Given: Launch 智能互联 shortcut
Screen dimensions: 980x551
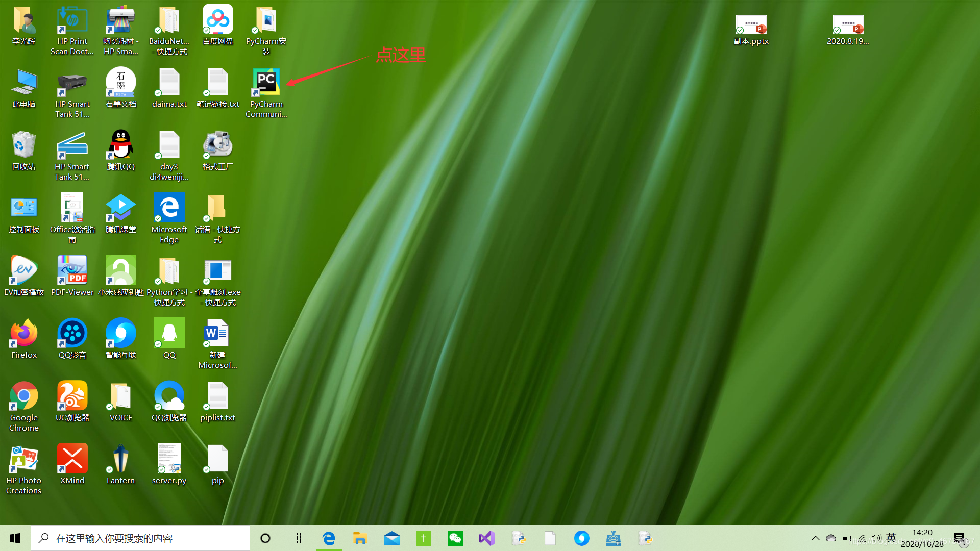Looking at the screenshot, I should coord(121,339).
